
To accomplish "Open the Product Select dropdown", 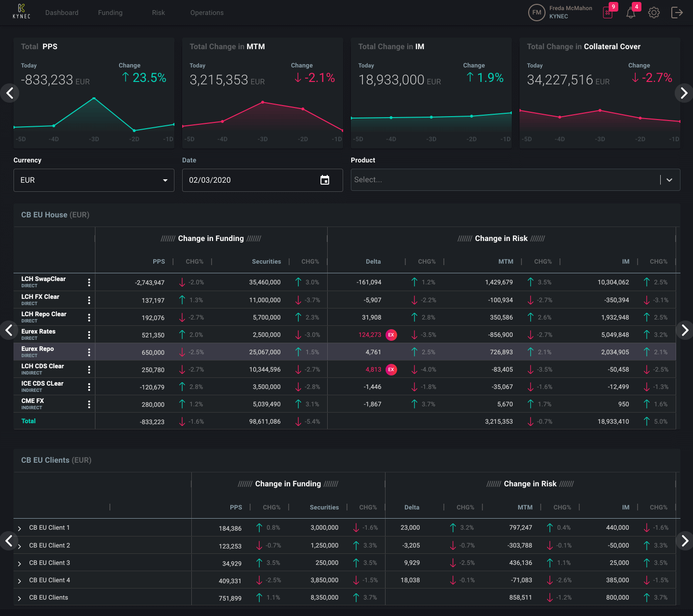I will (515, 180).
